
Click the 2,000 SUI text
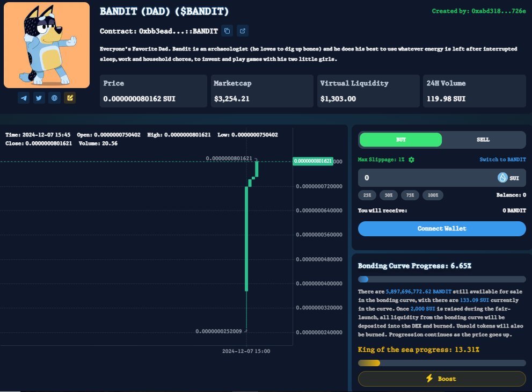click(x=422, y=309)
